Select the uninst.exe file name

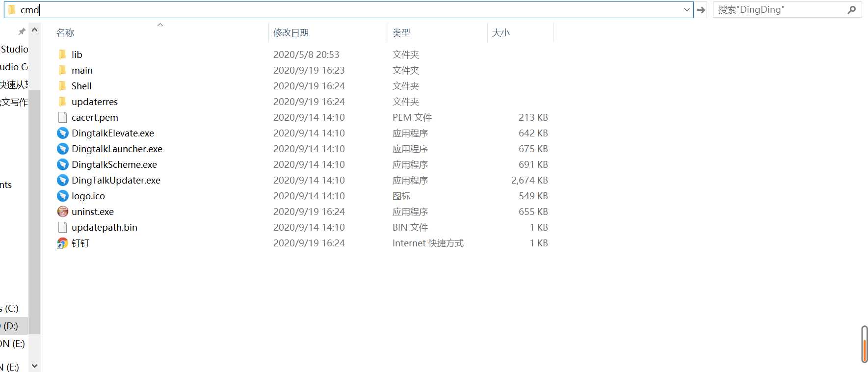(x=93, y=212)
